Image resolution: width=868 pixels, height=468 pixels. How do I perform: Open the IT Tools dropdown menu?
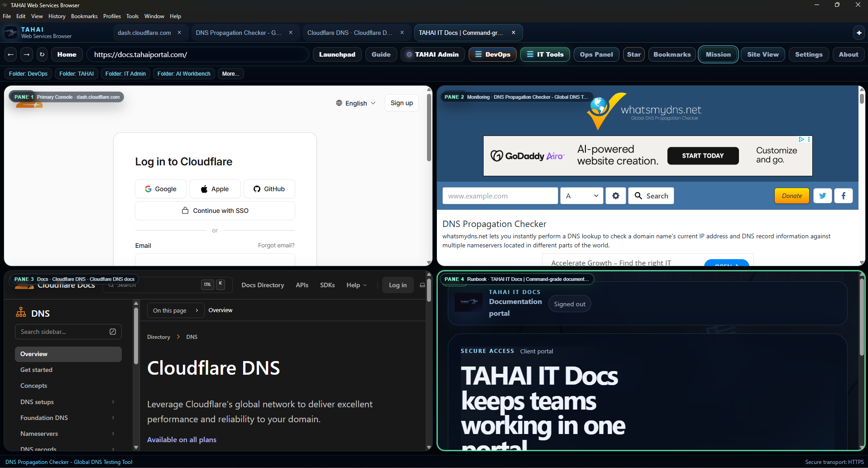click(545, 54)
